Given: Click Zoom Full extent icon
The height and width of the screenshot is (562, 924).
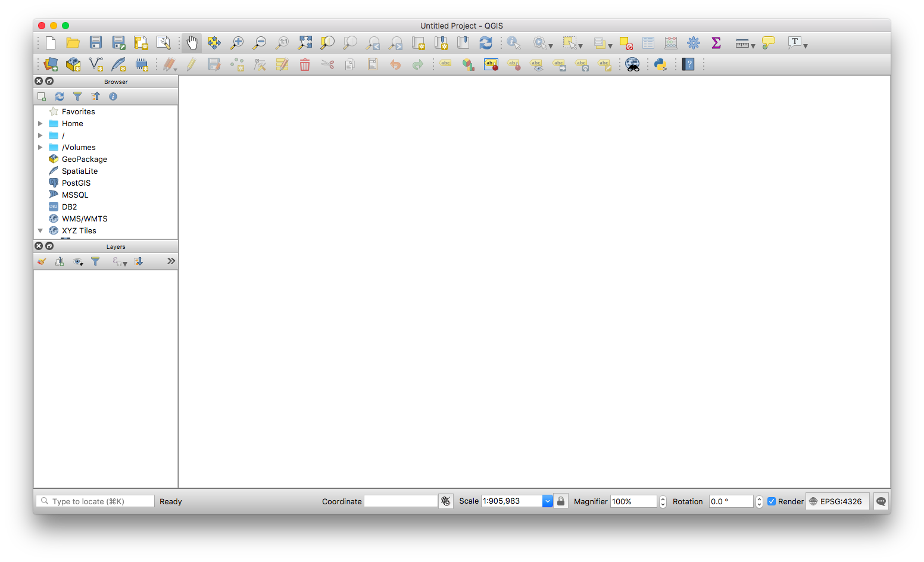Looking at the screenshot, I should 305,42.
